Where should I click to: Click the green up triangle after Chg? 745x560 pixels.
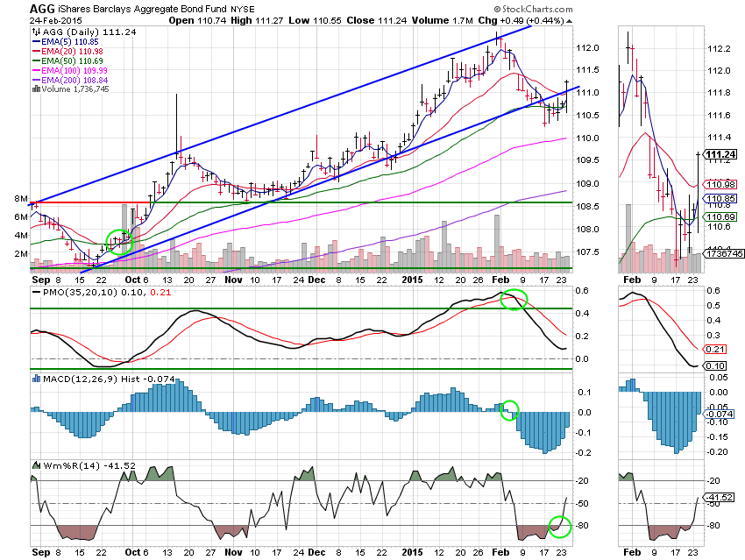tap(569, 21)
